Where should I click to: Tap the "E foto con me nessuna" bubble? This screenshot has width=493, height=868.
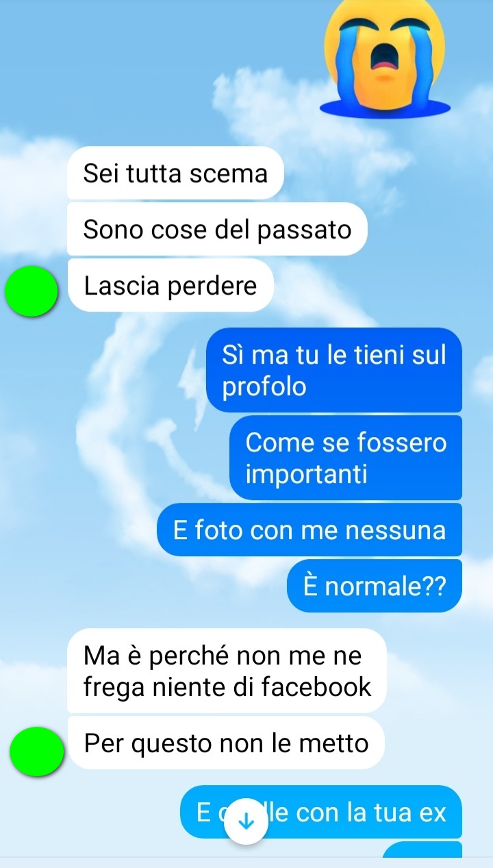(x=309, y=530)
